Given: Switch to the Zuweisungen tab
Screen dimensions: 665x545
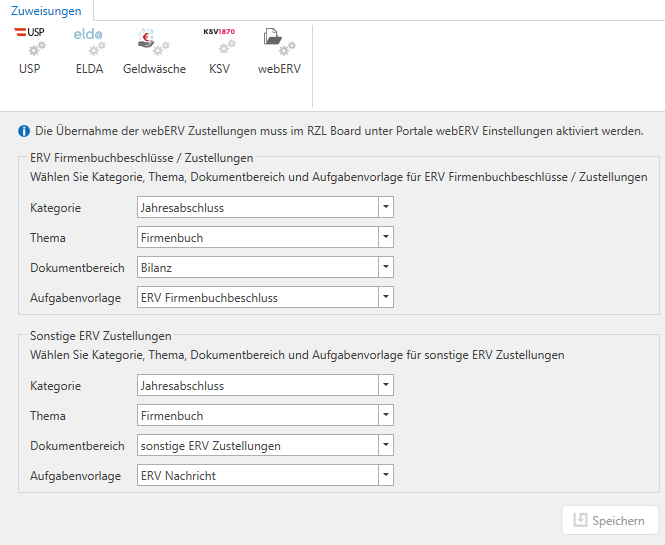Looking at the screenshot, I should click(47, 11).
